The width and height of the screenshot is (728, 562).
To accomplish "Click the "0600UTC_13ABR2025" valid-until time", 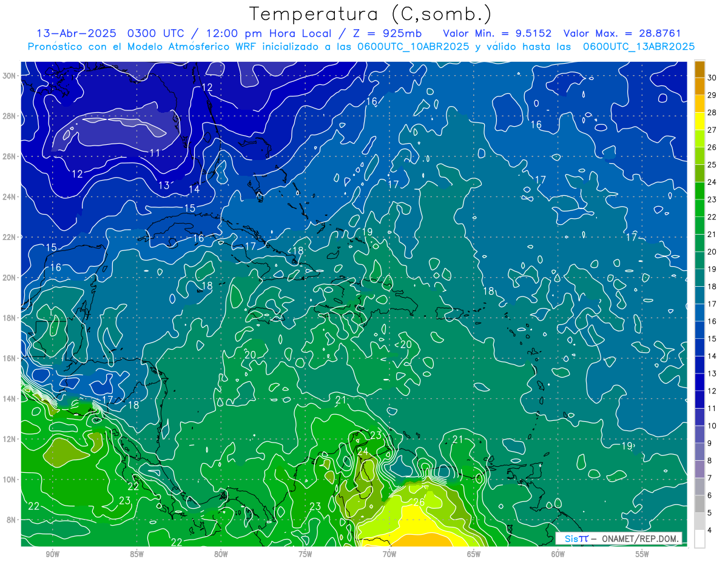I will 639,47.
